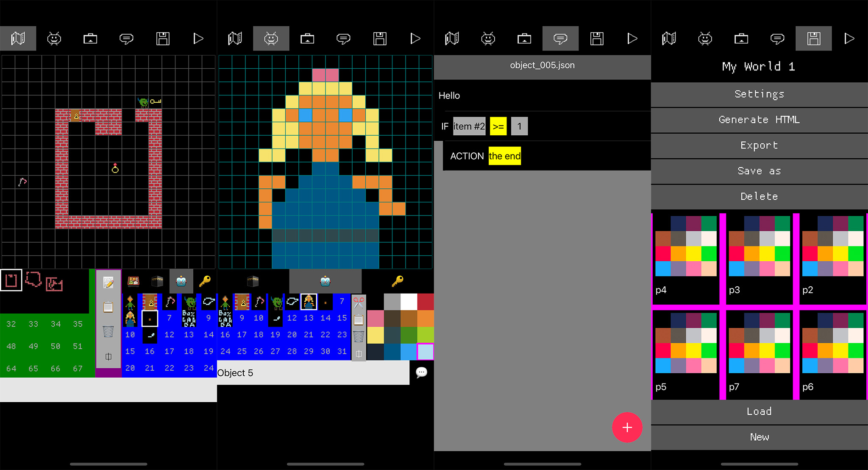
Task: Open the '>=' comparison operator selector
Action: point(498,126)
